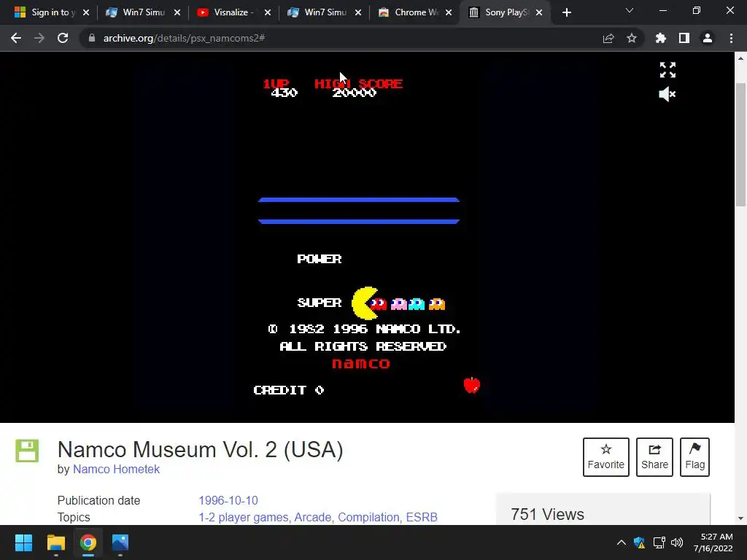Close the Visnalize tab
Screen dimensions: 747x560
pos(268,13)
